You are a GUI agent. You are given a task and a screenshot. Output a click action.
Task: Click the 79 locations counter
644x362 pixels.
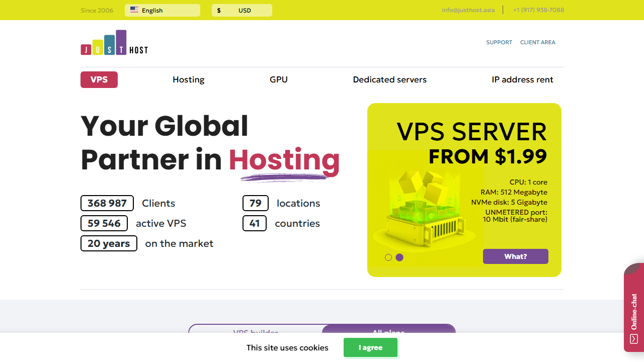[x=256, y=203]
